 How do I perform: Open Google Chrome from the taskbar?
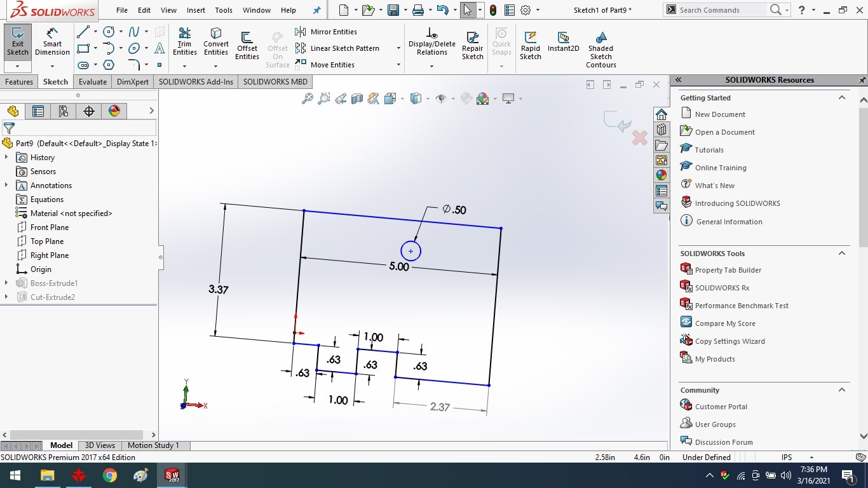click(110, 475)
